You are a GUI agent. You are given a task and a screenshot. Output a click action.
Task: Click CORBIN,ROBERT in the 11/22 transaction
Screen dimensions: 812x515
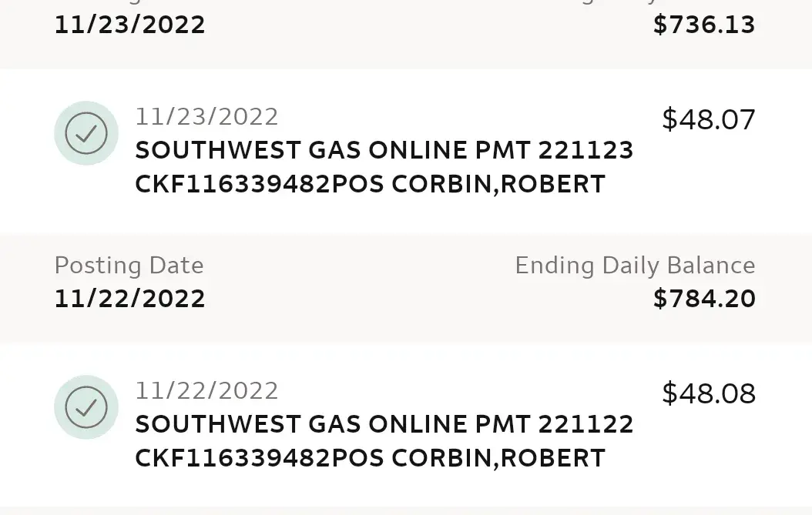tap(498, 459)
